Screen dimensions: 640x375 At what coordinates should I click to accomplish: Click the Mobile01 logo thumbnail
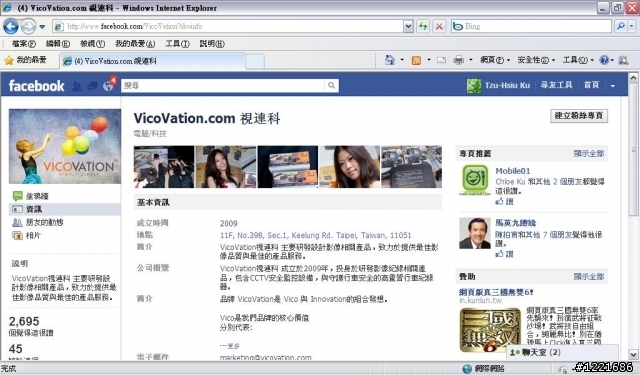click(x=475, y=180)
